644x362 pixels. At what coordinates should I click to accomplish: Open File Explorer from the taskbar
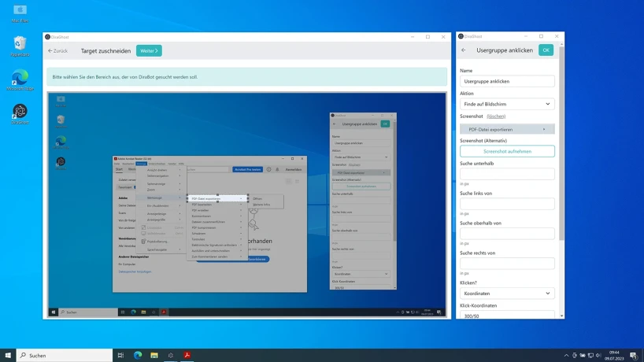coord(154,356)
